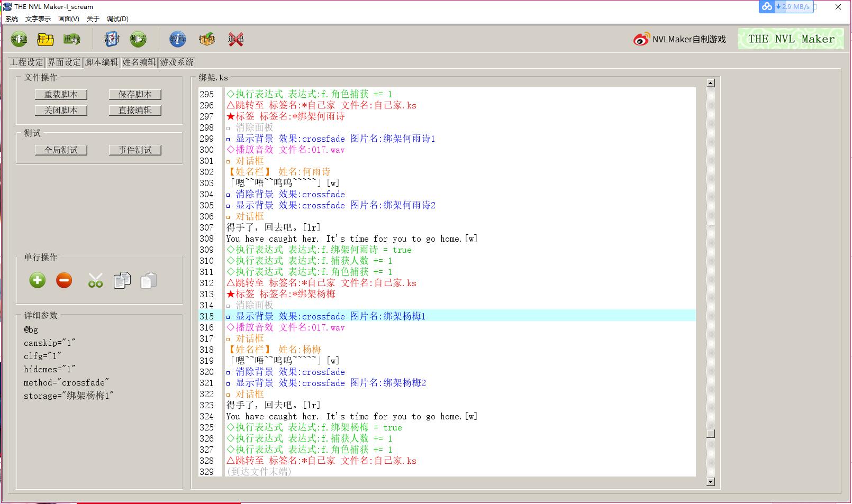852x504 pixels.
Task: Click the method="crossfade" parameter text
Action: pos(66,382)
